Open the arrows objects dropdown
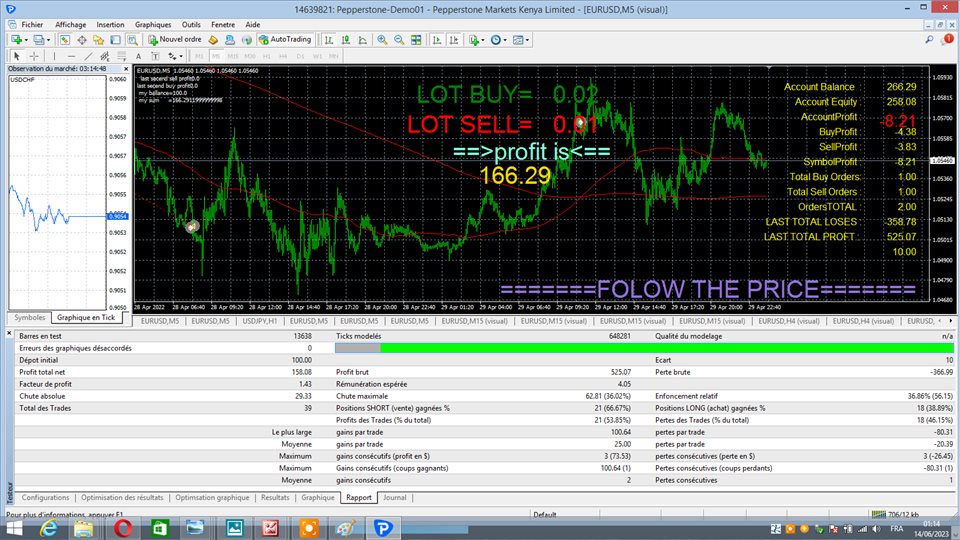This screenshot has height=540, width=960. point(175,56)
